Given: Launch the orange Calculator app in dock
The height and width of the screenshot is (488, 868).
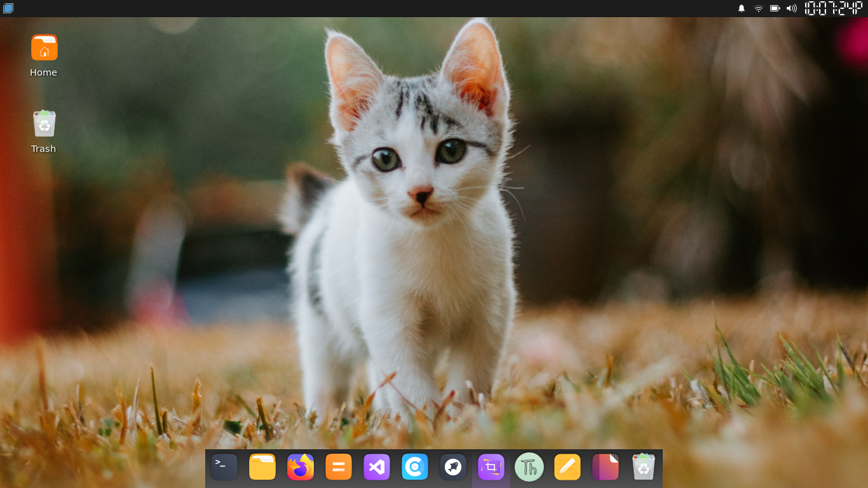Looking at the screenshot, I should (x=339, y=467).
